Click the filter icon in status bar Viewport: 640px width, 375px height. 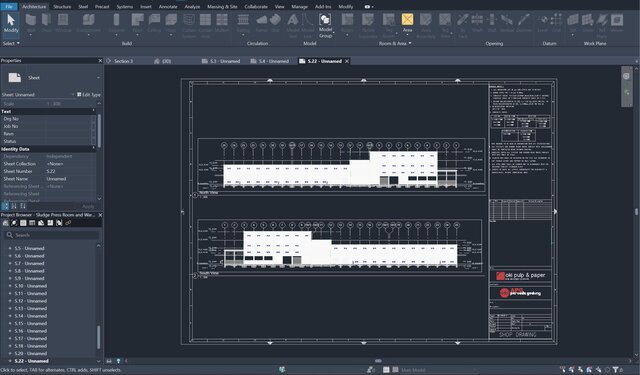click(x=616, y=370)
